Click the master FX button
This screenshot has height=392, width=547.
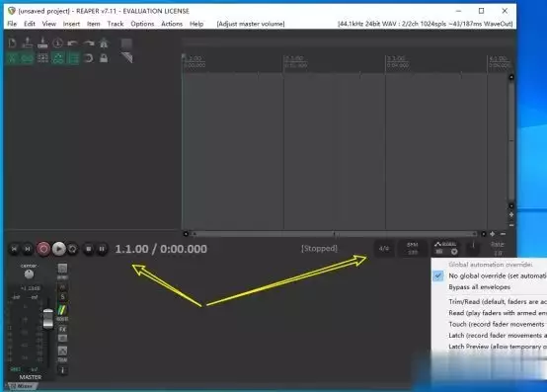pyautogui.click(x=62, y=329)
